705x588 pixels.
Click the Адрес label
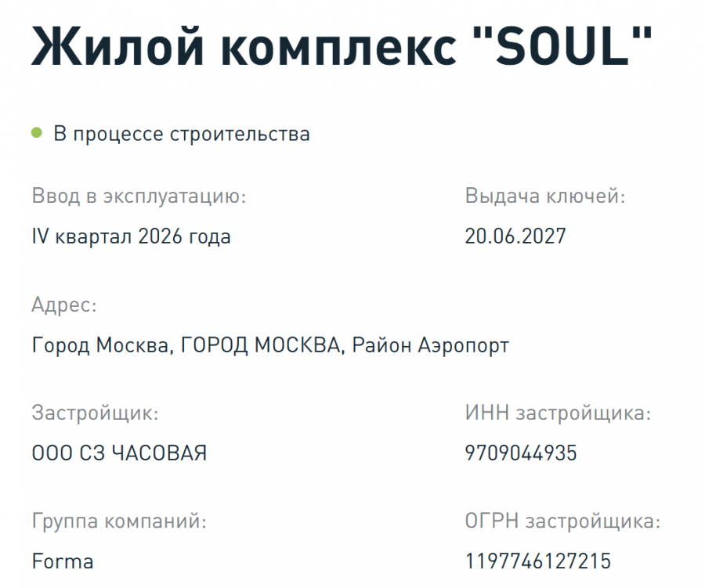click(x=64, y=305)
